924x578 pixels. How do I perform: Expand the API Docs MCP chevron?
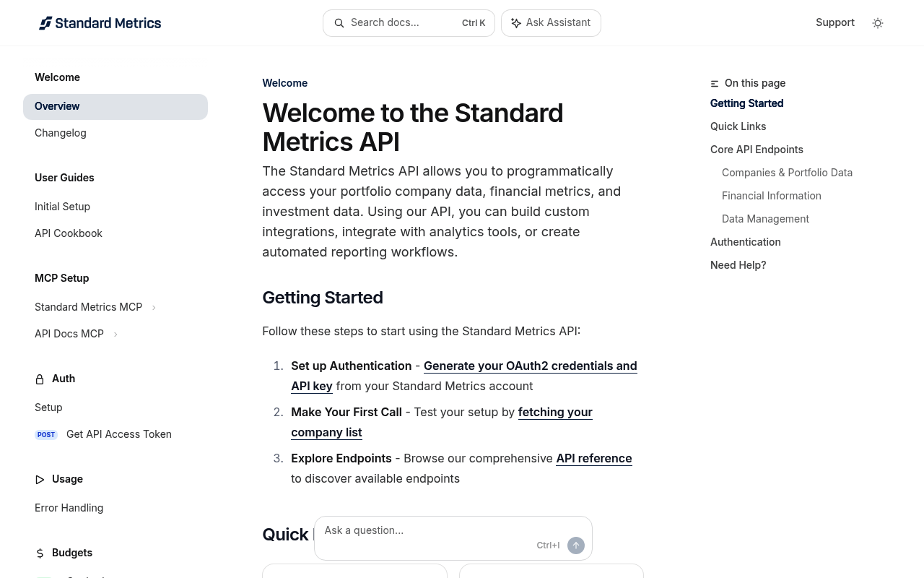(x=115, y=335)
